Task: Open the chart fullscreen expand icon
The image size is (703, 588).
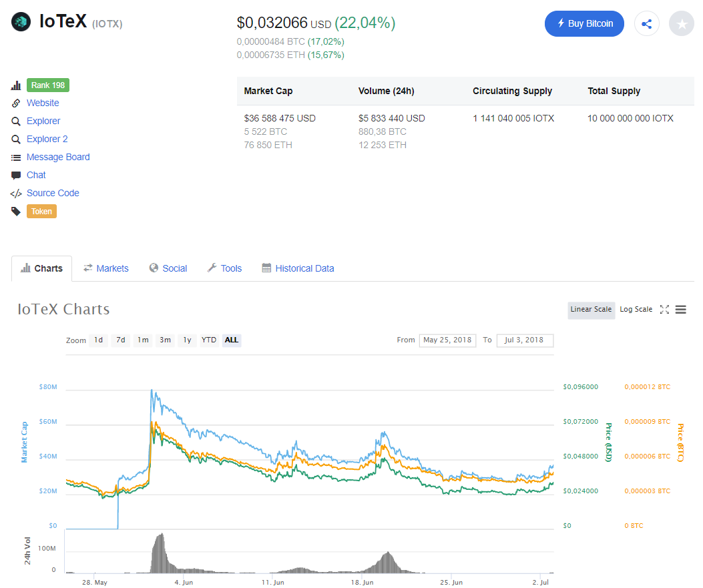Action: click(x=664, y=309)
